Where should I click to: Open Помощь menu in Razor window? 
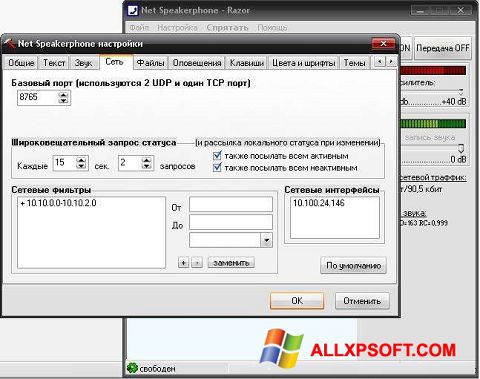pos(272,27)
